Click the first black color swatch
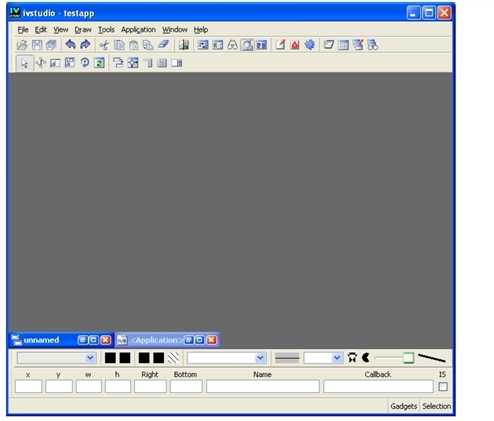 (110, 358)
